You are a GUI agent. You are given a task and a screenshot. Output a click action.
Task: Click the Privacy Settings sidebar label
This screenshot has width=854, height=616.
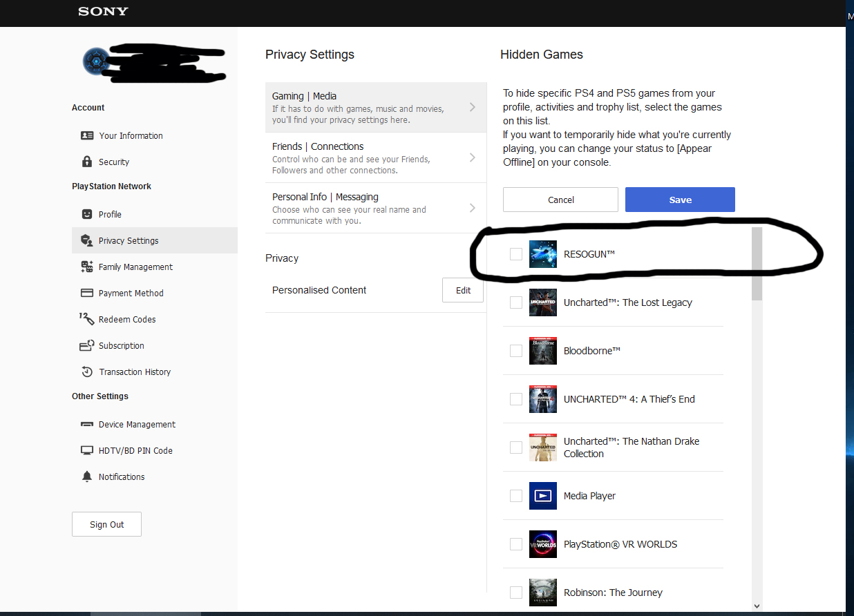(x=129, y=240)
